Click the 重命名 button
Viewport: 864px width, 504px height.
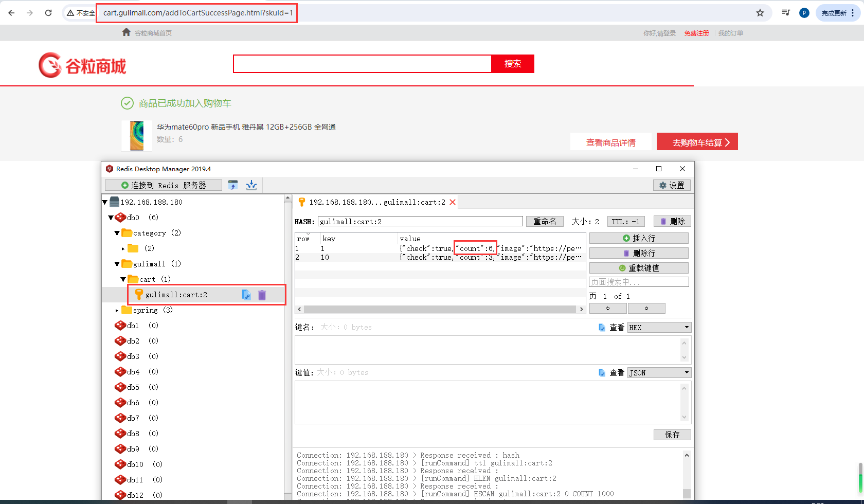tap(545, 221)
